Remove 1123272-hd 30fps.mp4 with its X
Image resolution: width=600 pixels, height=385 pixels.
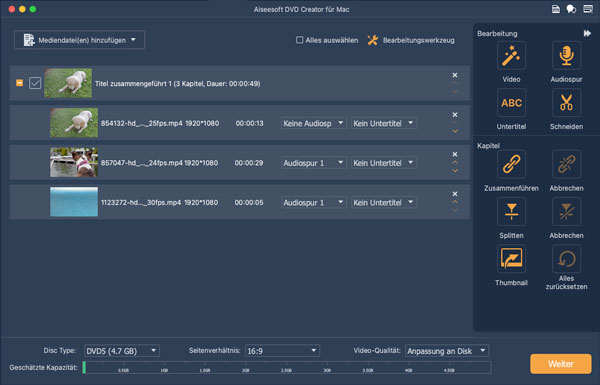tap(455, 194)
